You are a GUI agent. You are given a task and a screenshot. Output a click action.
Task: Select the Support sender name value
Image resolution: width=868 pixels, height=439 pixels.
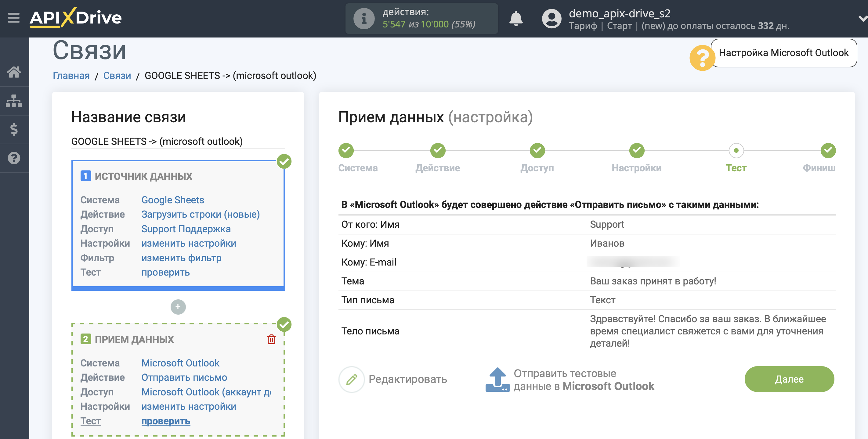[x=607, y=224]
